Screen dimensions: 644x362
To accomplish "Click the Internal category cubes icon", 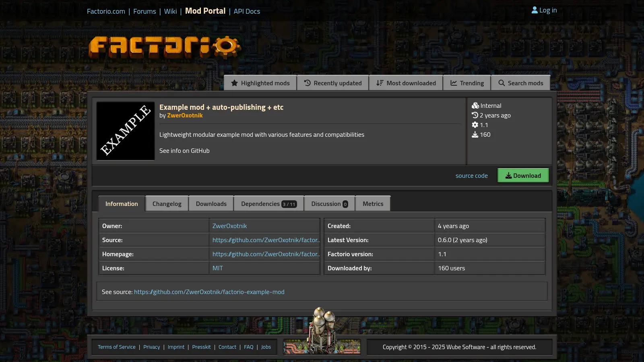I will coord(475,105).
